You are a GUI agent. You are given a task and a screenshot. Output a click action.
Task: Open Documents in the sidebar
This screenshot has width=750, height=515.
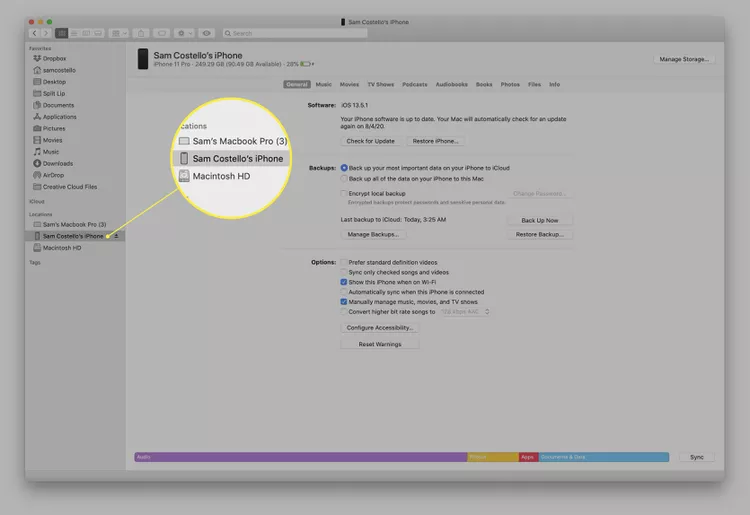(54, 105)
